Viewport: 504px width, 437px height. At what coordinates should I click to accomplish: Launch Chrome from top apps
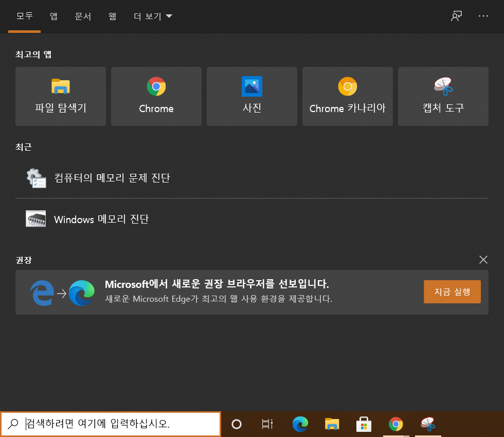pos(156,97)
